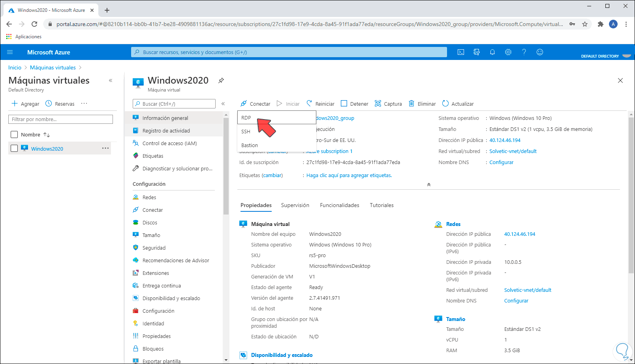Open more options for Windows2020 row

[x=105, y=148]
